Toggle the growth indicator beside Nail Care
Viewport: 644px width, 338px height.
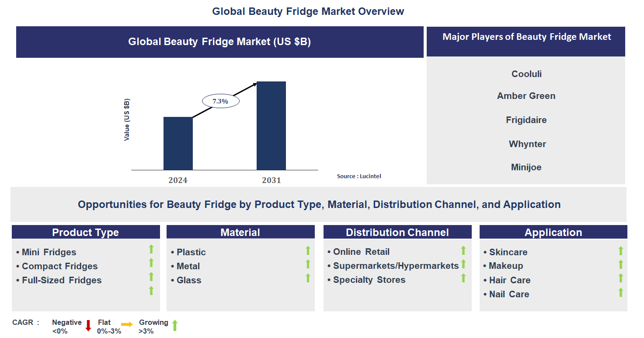click(x=620, y=292)
